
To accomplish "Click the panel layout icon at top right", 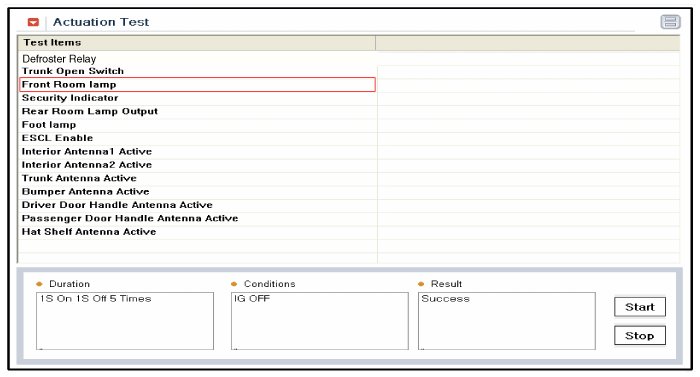I will pos(670,22).
